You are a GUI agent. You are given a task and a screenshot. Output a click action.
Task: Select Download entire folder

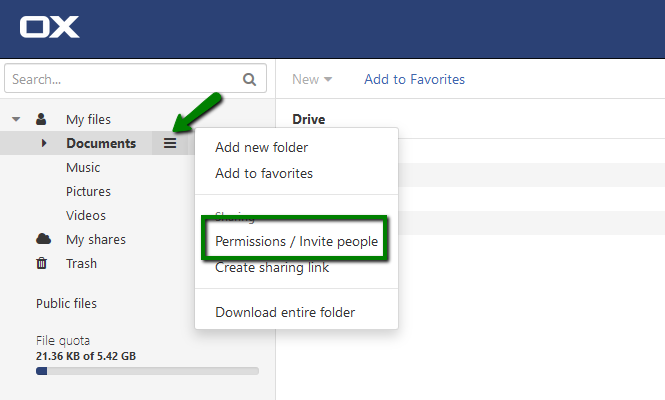285,312
